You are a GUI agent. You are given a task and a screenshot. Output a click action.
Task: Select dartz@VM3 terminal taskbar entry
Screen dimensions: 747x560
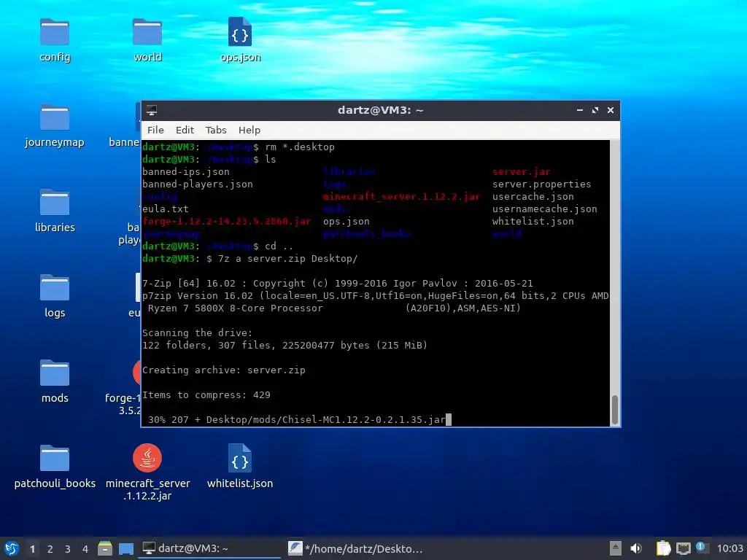(209, 548)
